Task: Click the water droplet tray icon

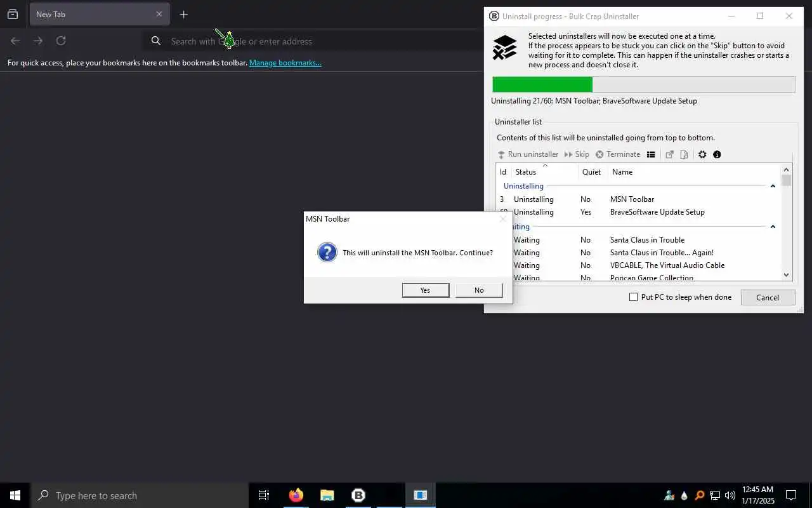Action: (x=684, y=495)
